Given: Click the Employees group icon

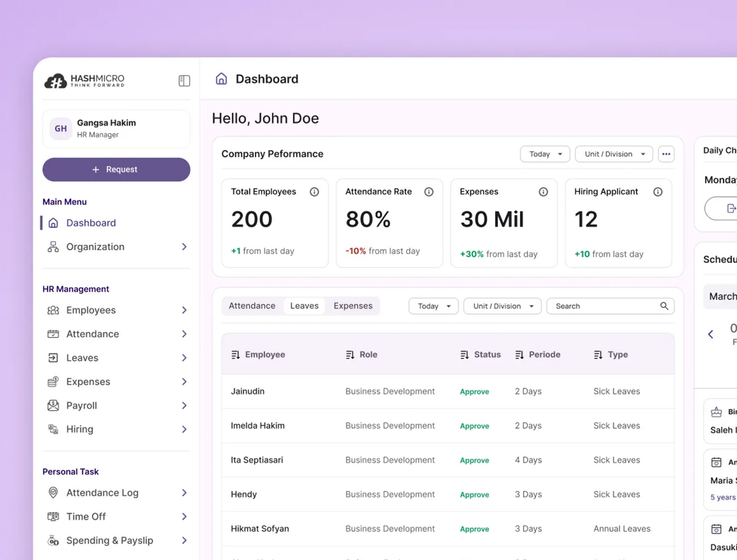Looking at the screenshot, I should (x=53, y=310).
